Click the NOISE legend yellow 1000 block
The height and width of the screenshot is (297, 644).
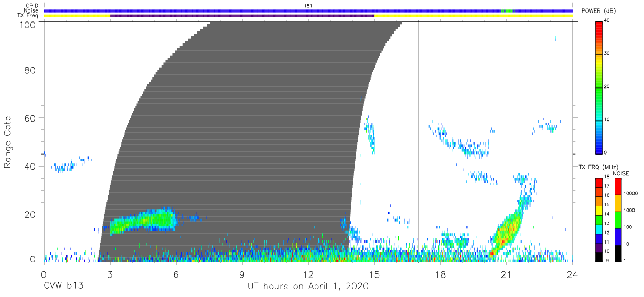[x=618, y=203]
